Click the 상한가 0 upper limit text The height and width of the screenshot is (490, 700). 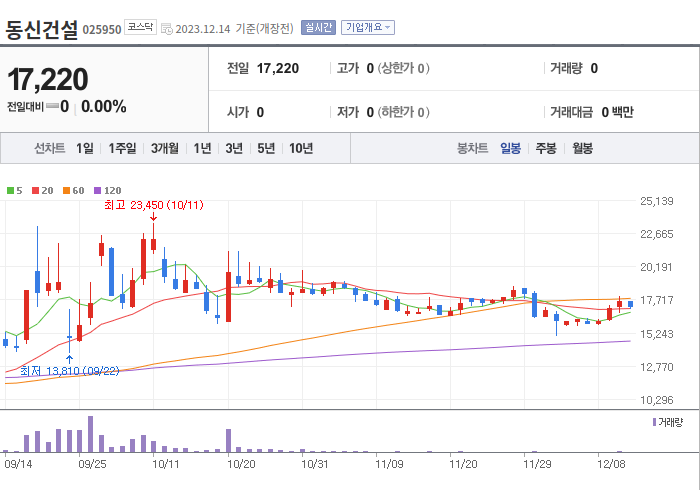[404, 68]
